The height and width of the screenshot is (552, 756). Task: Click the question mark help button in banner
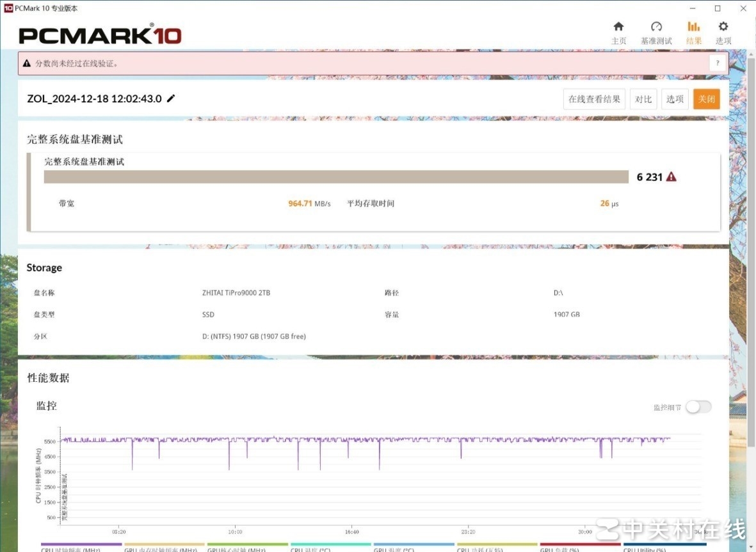[x=718, y=63]
